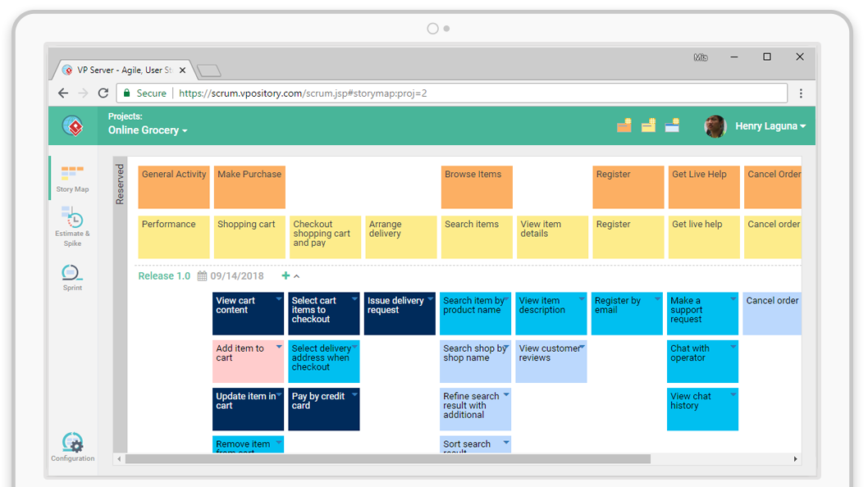Click the Reserved vertical tab label
Screen dimensions: 868x487
point(120,184)
